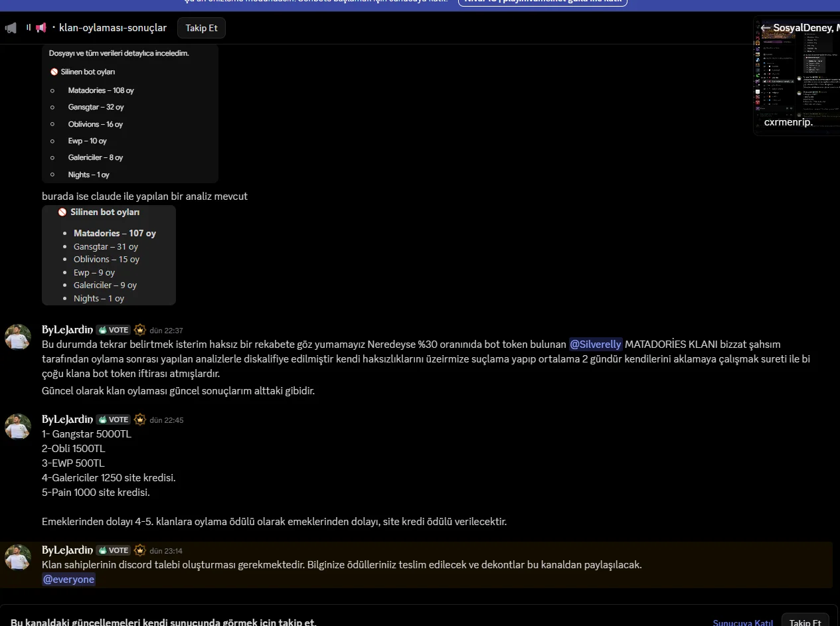Click the VOTE server tag at 22:45
The image size is (840, 626).
[x=114, y=420]
